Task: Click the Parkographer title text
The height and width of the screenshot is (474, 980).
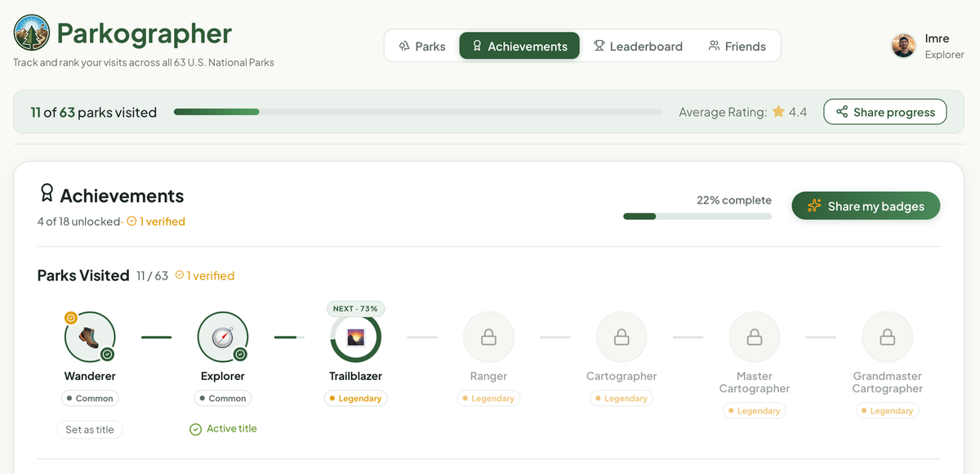Action: pyautogui.click(x=145, y=34)
